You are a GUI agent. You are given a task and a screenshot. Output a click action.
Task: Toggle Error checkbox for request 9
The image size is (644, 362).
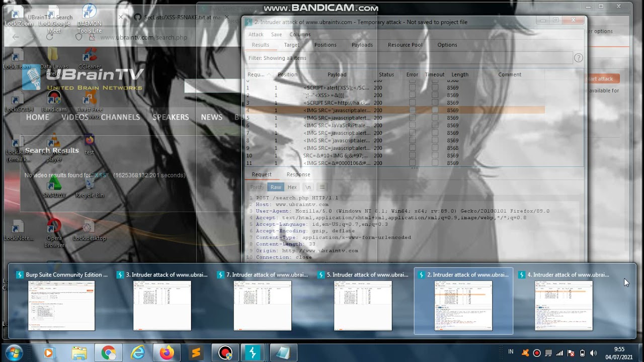(x=412, y=148)
